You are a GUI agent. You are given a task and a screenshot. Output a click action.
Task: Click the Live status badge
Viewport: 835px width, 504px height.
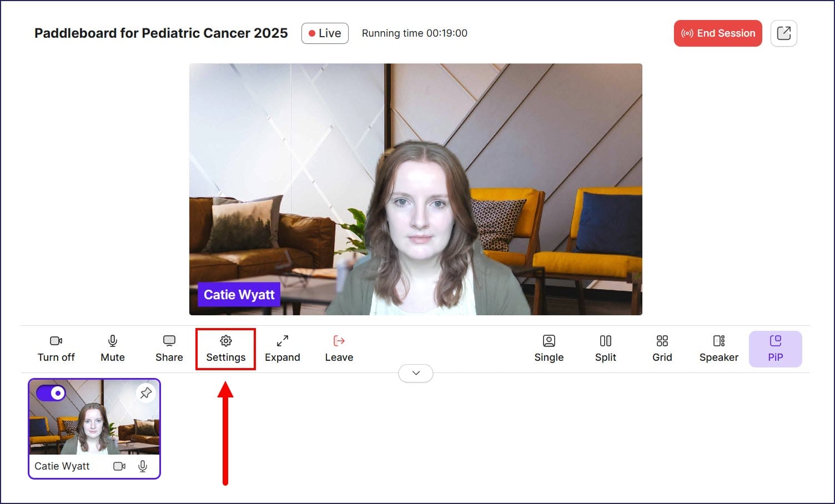pos(325,33)
